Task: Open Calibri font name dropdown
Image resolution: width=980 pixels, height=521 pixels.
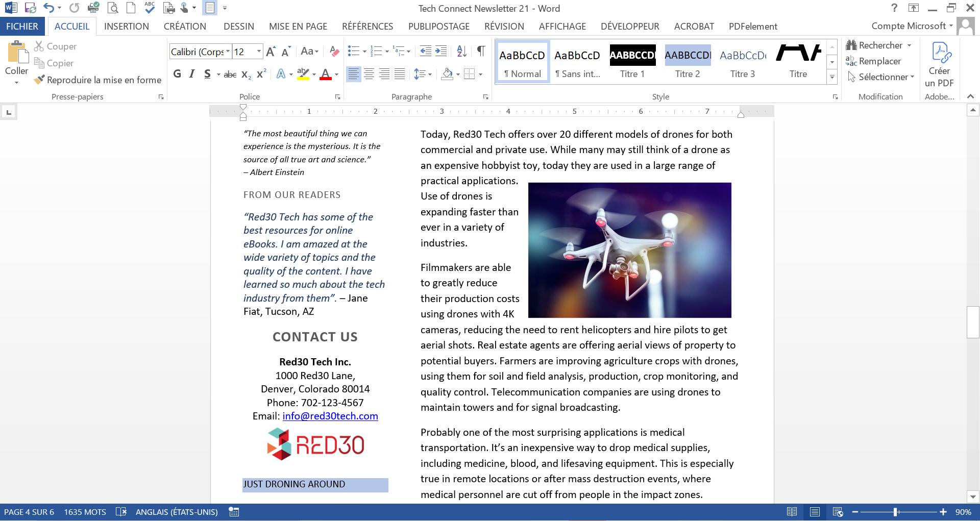Action: click(228, 52)
